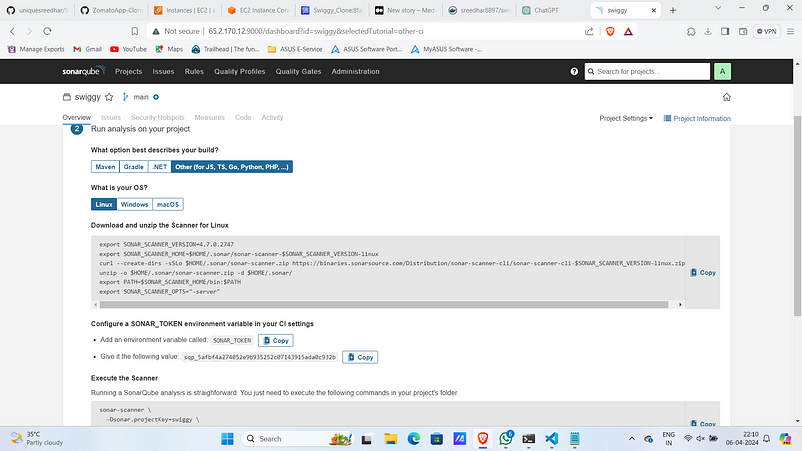Image resolution: width=802 pixels, height=451 pixels.
Task: Select Gradle build option
Action: point(133,167)
